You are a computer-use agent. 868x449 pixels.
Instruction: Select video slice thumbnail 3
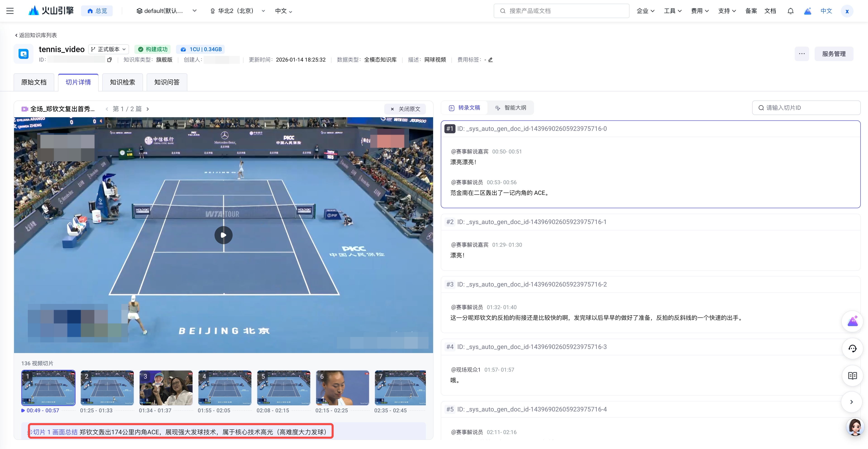166,388
